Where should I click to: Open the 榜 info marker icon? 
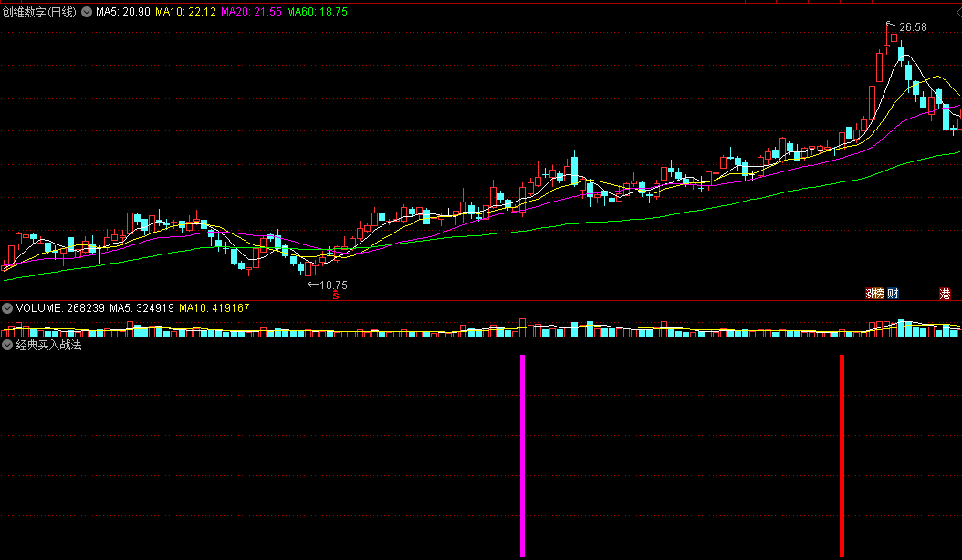point(879,294)
